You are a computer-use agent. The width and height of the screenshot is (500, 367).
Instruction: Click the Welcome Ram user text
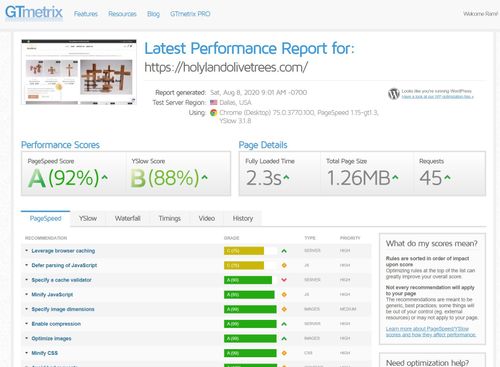(x=480, y=14)
